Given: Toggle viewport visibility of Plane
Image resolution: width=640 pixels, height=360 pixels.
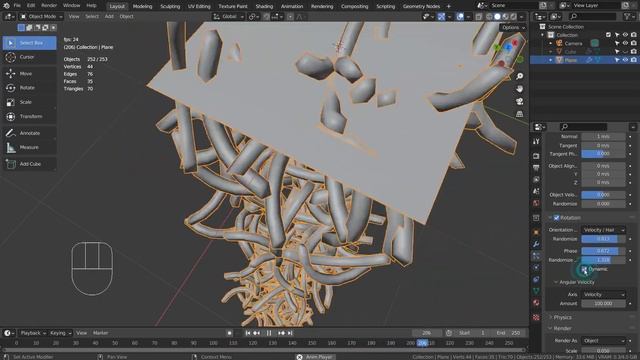Looking at the screenshot, I should pyautogui.click(x=625, y=60).
